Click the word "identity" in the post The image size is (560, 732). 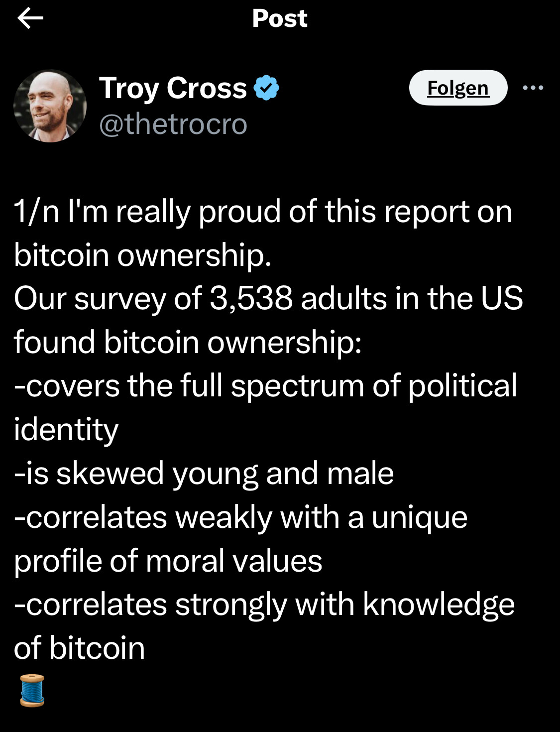(66, 430)
